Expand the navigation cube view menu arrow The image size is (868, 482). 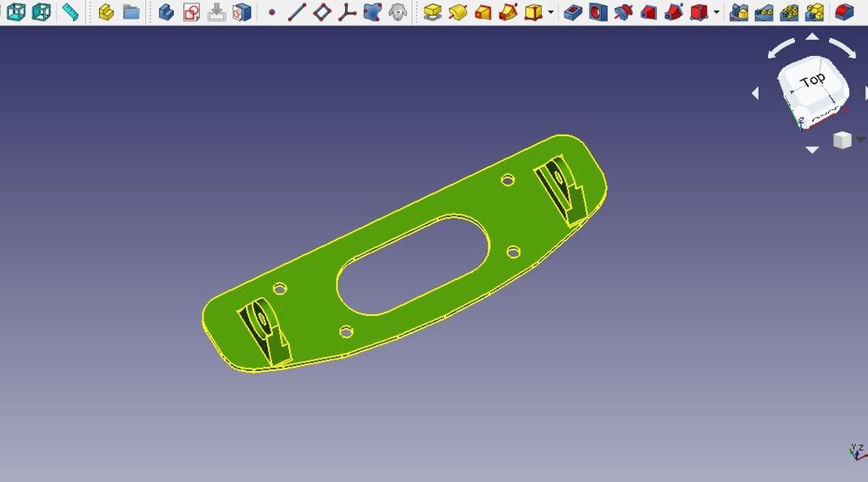pos(861,140)
